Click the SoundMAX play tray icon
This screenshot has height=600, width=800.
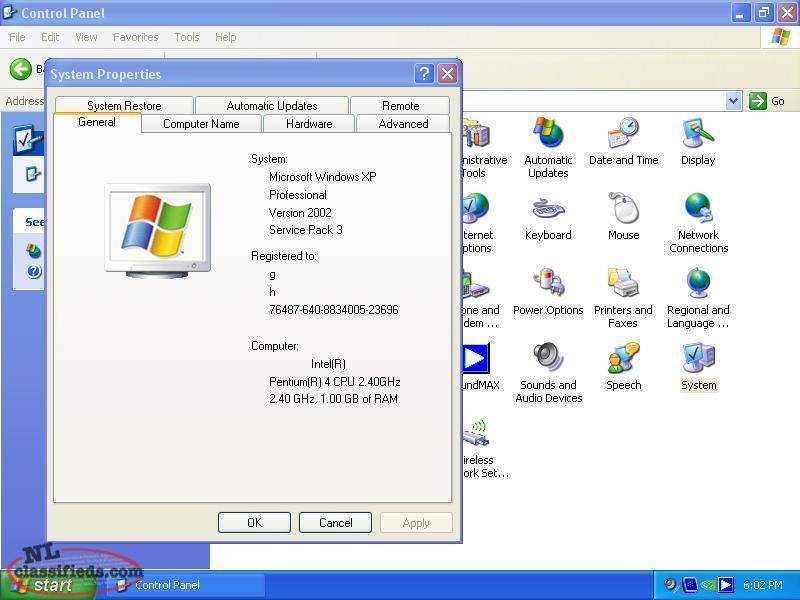(726, 584)
